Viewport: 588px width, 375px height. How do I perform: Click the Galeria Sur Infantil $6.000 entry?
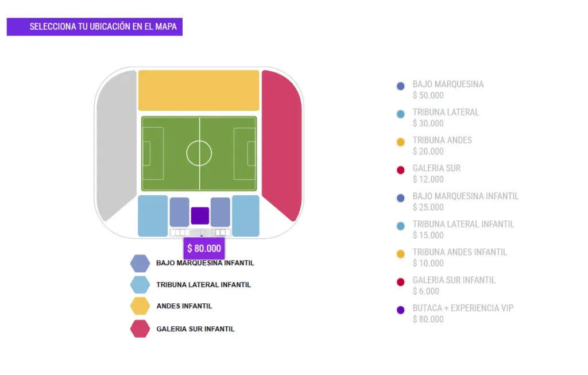454,280
